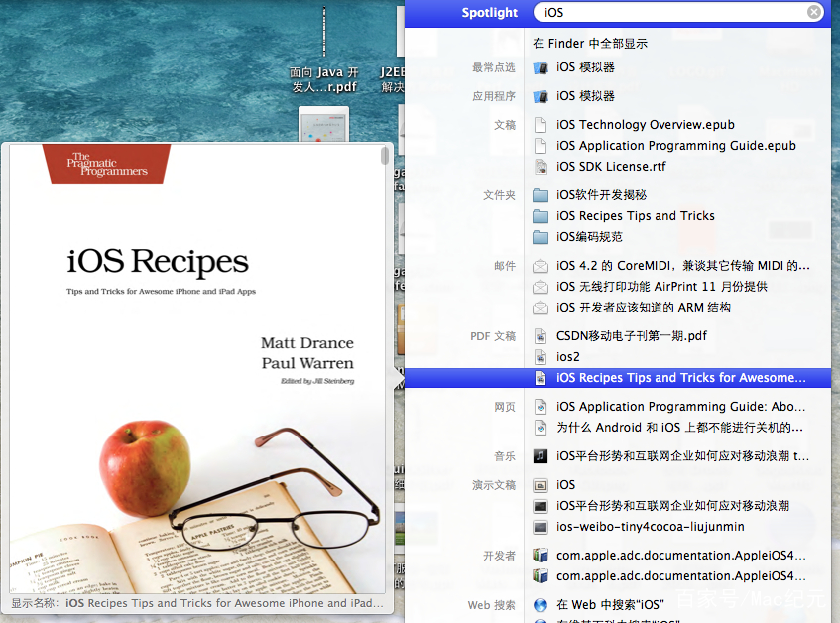840x623 pixels.
Task: Clear the Spotlight search field
Action: tap(814, 13)
